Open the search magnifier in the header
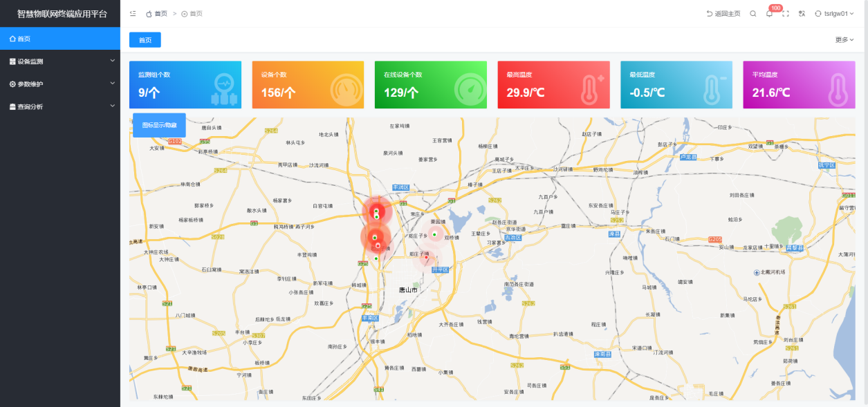Image resolution: width=868 pixels, height=407 pixels. point(753,14)
